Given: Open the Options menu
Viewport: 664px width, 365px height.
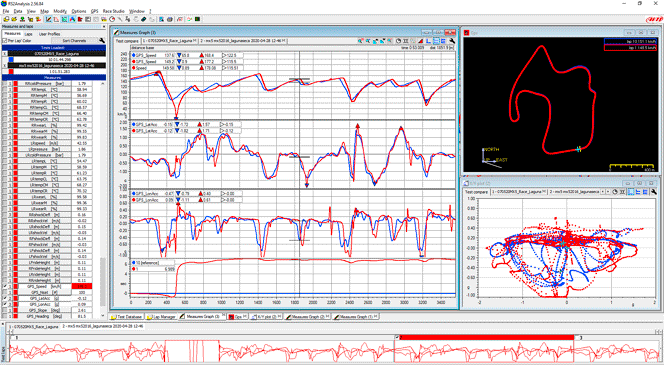Looking at the screenshot, I should (x=79, y=11).
